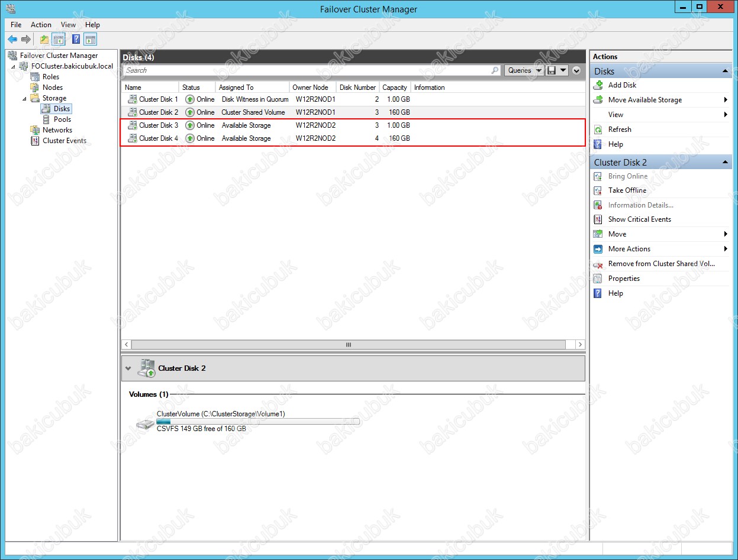Click the Add Disk action
The width and height of the screenshot is (738, 560).
click(x=622, y=85)
